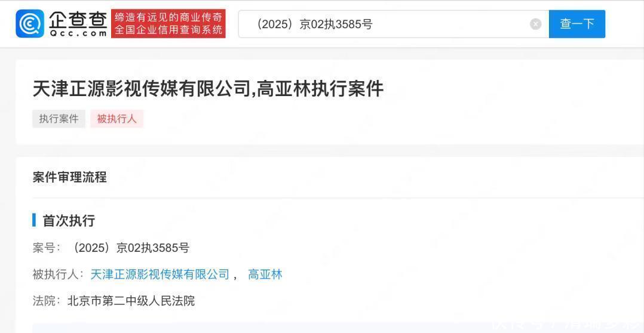Click the court name 北京市第二中级人民法院
The image size is (644, 333).
[131, 301]
